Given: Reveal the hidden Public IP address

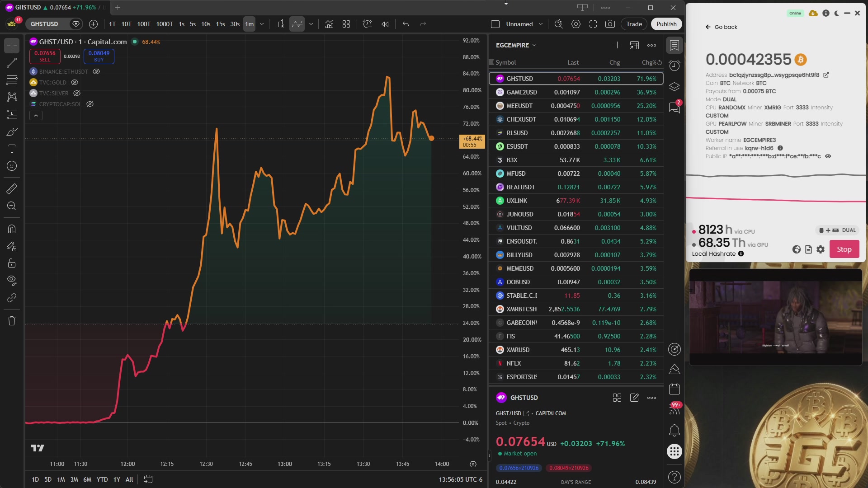Looking at the screenshot, I should (828, 156).
